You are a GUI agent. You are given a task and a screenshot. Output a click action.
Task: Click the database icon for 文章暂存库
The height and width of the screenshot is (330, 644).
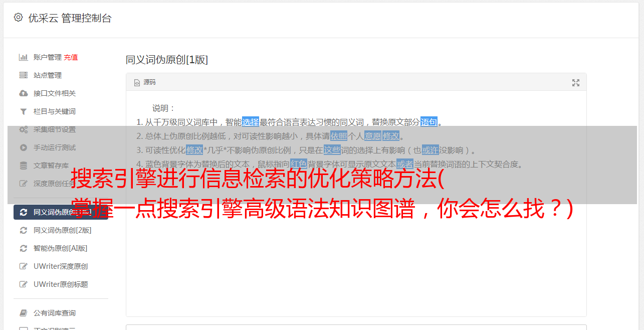pos(23,166)
